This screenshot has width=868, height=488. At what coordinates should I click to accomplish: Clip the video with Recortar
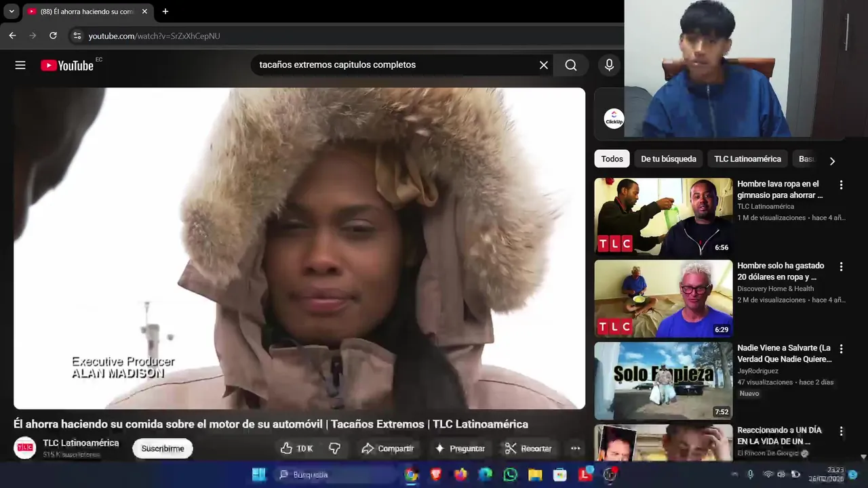(528, 449)
